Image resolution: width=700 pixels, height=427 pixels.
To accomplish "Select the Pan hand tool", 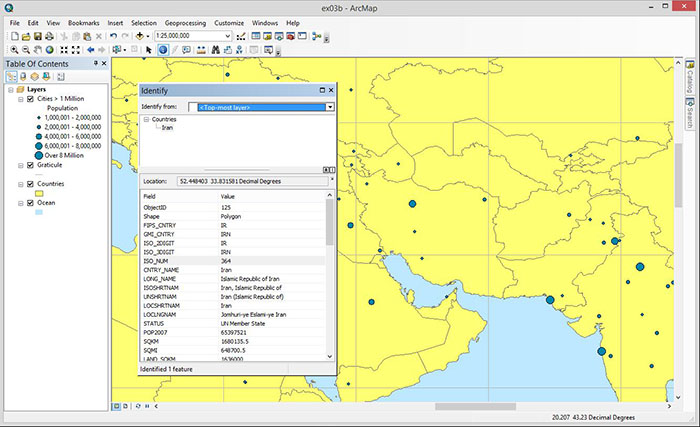I will tap(38, 50).
